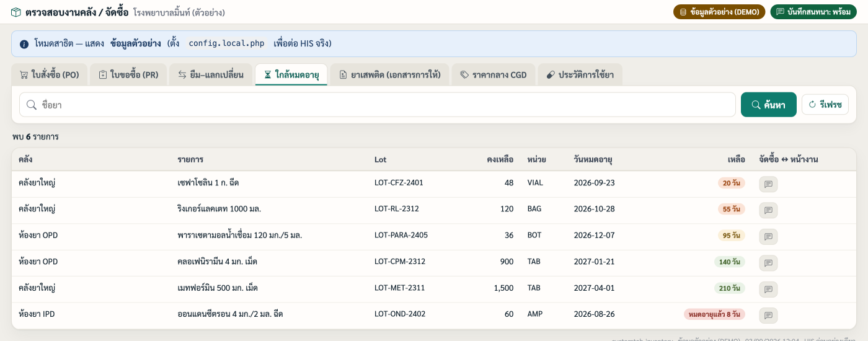
Task: Click lot number LOT-RL-2312
Action: [397, 209]
